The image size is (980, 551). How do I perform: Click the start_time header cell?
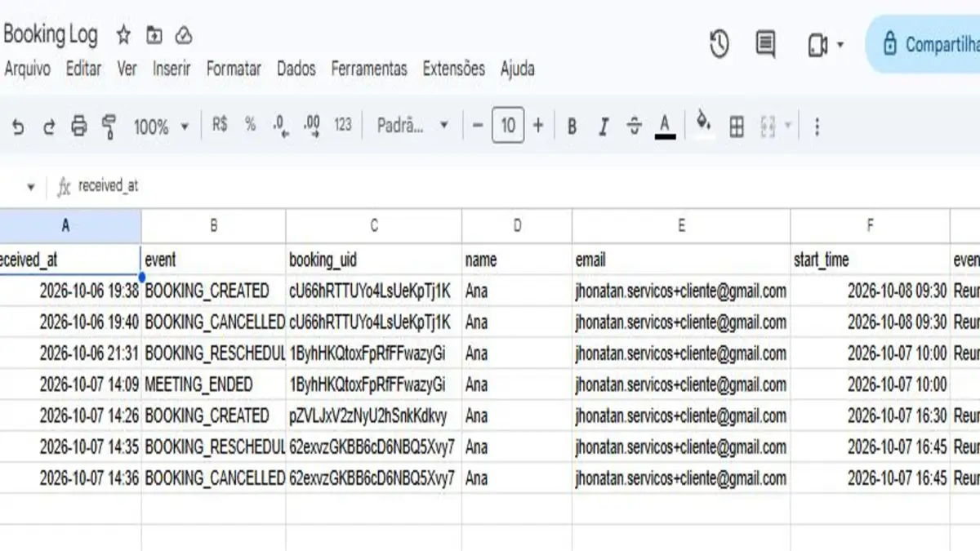[x=871, y=260]
